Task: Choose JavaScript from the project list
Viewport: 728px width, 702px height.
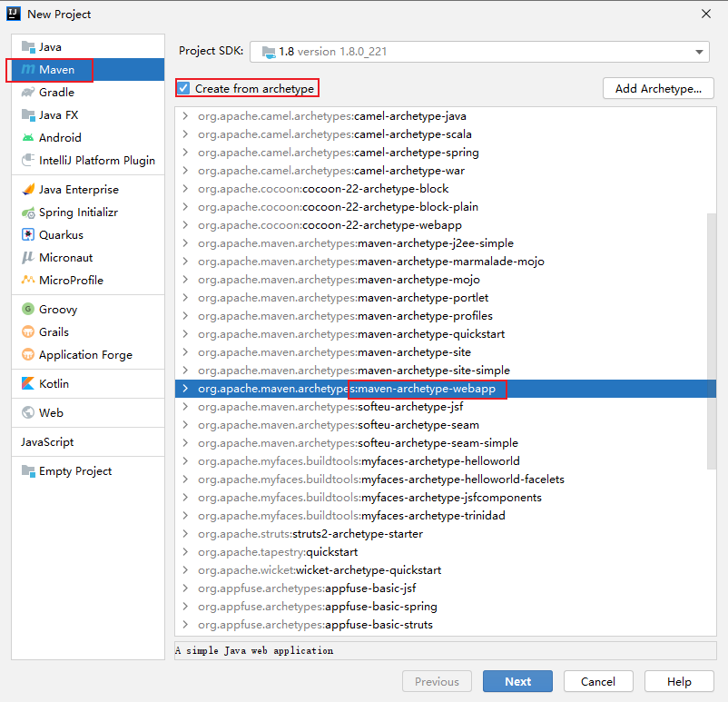Action: point(88,442)
